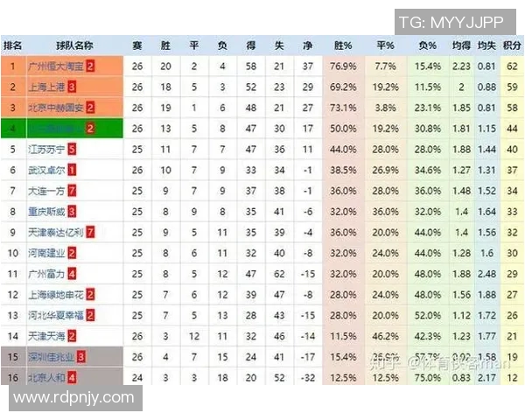The width and height of the screenshot is (525, 420).
Task: Click the TG: MYYJJPP label
Action: (454, 21)
